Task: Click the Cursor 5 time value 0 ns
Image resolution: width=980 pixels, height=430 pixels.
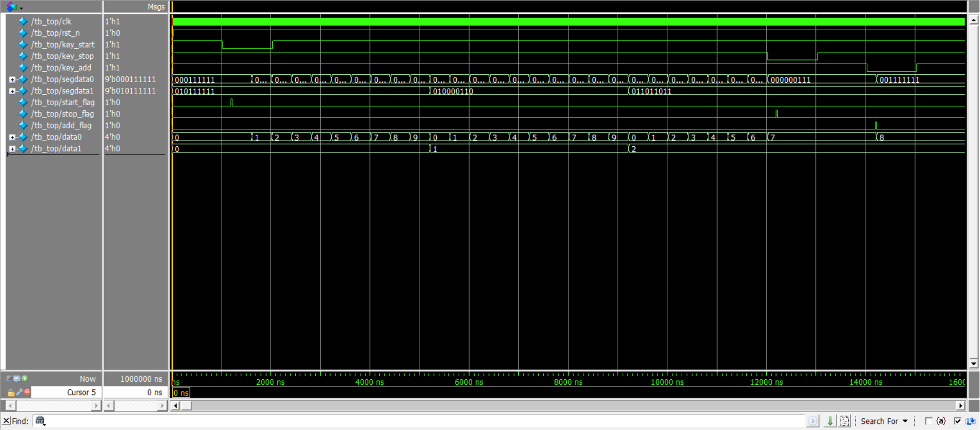Action: click(x=155, y=392)
